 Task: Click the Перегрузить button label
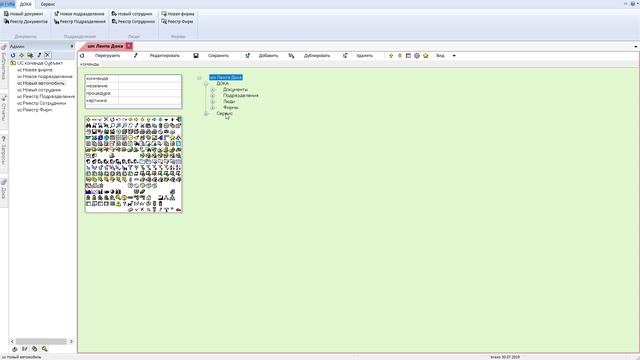[x=107, y=56]
